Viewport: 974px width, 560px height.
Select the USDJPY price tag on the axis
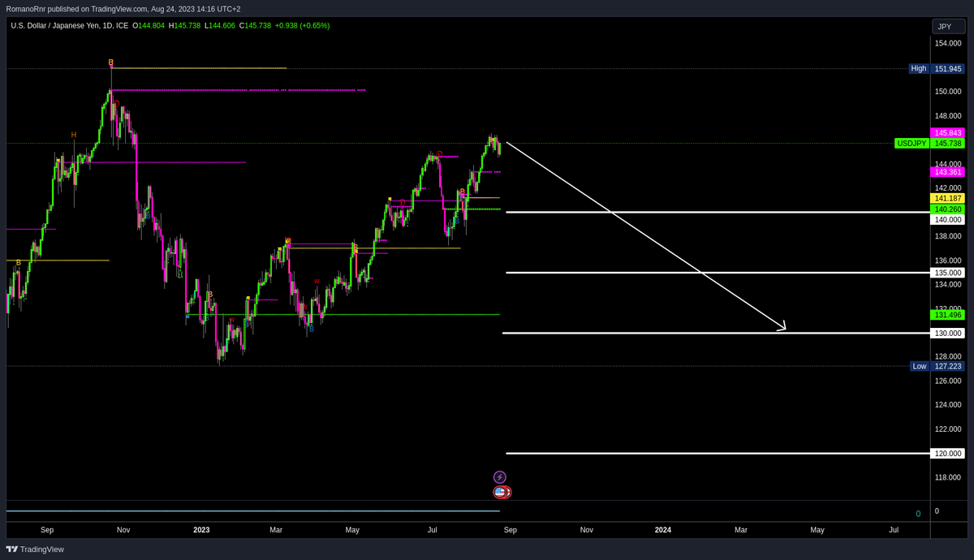point(912,143)
